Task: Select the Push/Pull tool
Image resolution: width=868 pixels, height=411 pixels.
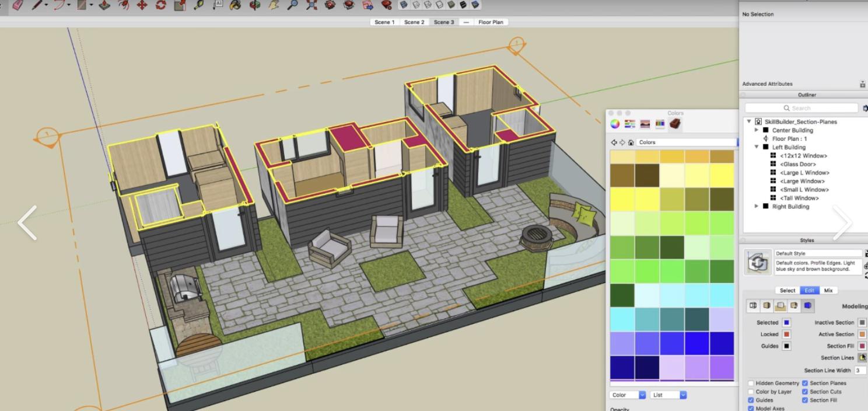Action: [x=104, y=5]
